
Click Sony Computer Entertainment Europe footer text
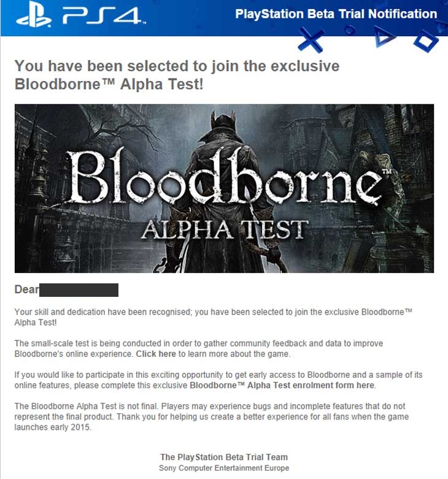224,468
